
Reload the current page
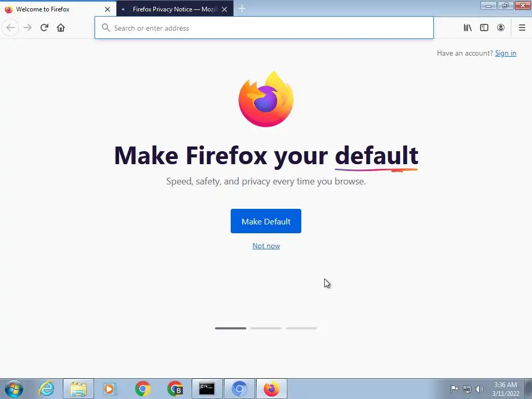[44, 28]
